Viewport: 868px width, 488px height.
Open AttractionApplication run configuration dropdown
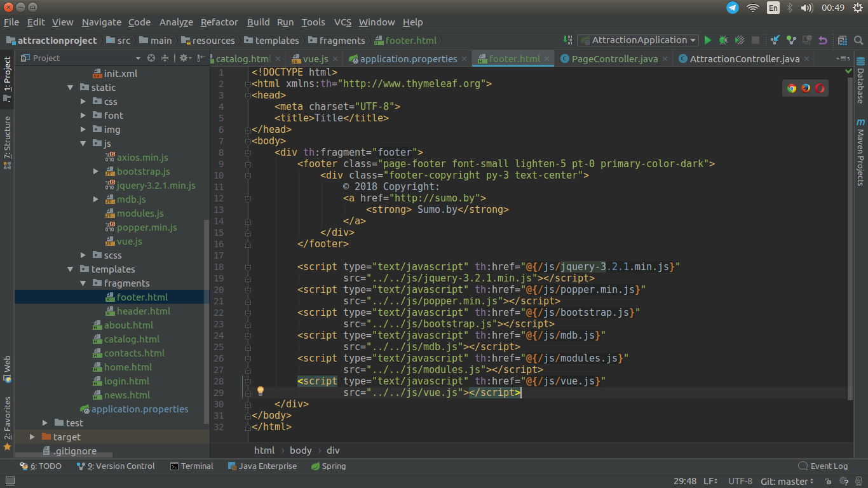(638, 40)
